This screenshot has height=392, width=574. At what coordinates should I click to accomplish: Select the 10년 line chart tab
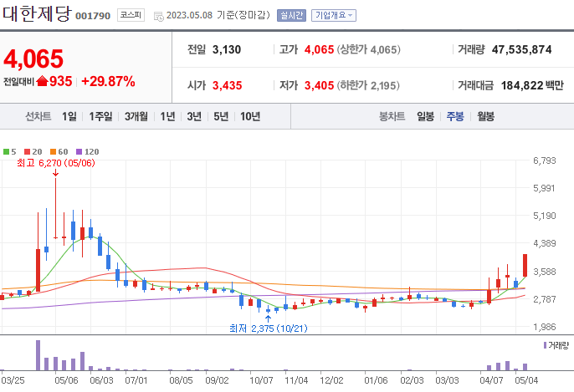coord(250,116)
